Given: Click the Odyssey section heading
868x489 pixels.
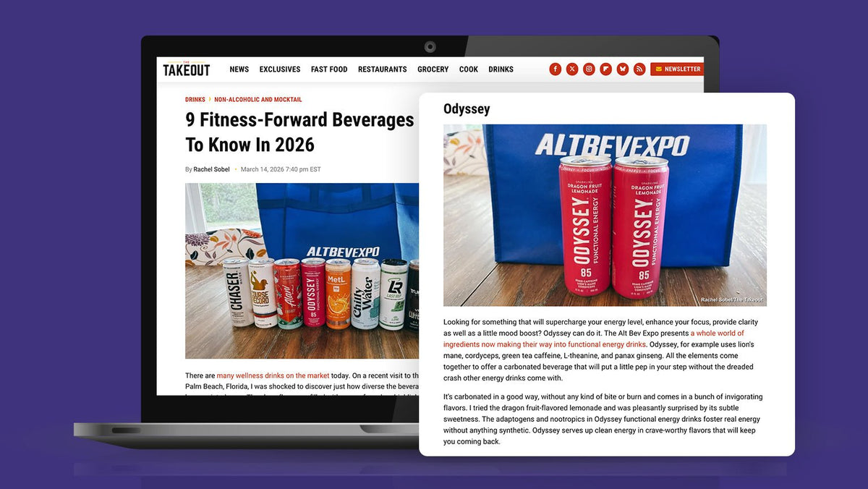Looking at the screenshot, I should (467, 109).
